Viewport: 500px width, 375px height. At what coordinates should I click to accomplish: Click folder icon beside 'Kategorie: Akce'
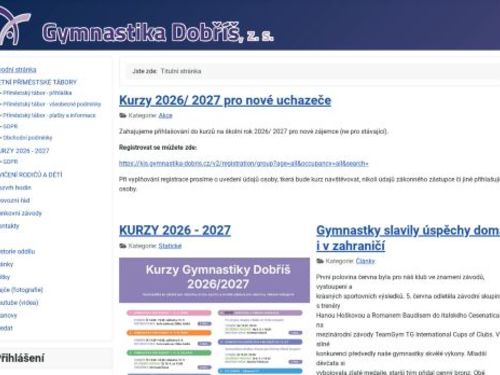(x=123, y=115)
